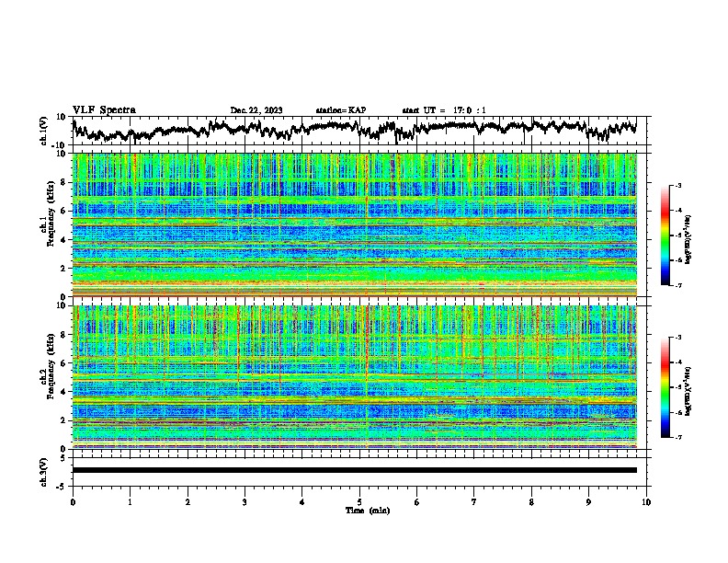Click the "6" kHz tick on ch.2 frequency axis
Screen dimensions: 728x563
pos(65,362)
